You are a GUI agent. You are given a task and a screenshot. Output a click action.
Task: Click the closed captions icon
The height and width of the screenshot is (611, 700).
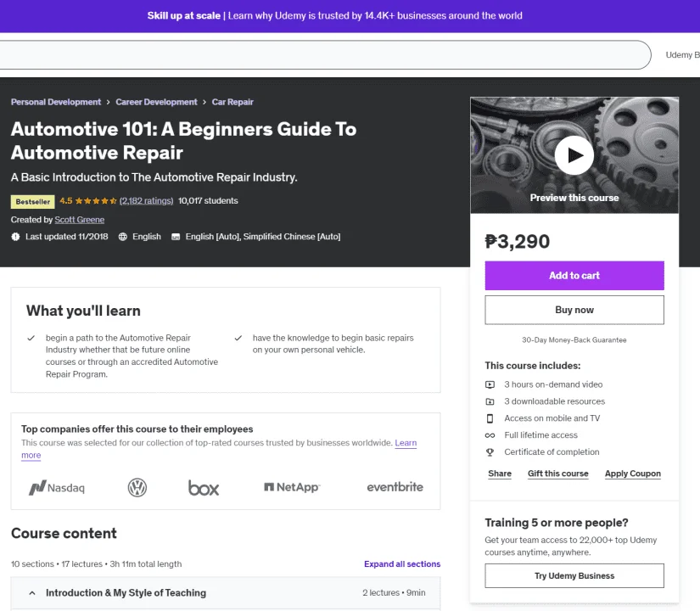tap(176, 237)
